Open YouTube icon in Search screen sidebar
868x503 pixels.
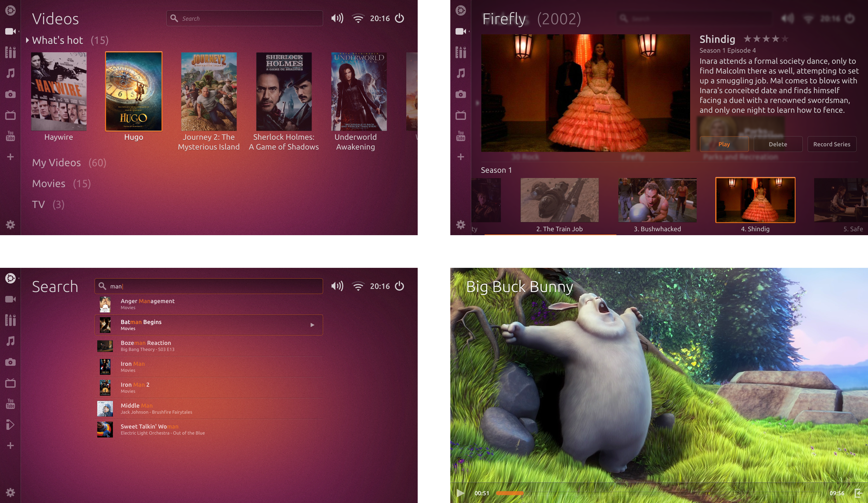pyautogui.click(x=10, y=404)
